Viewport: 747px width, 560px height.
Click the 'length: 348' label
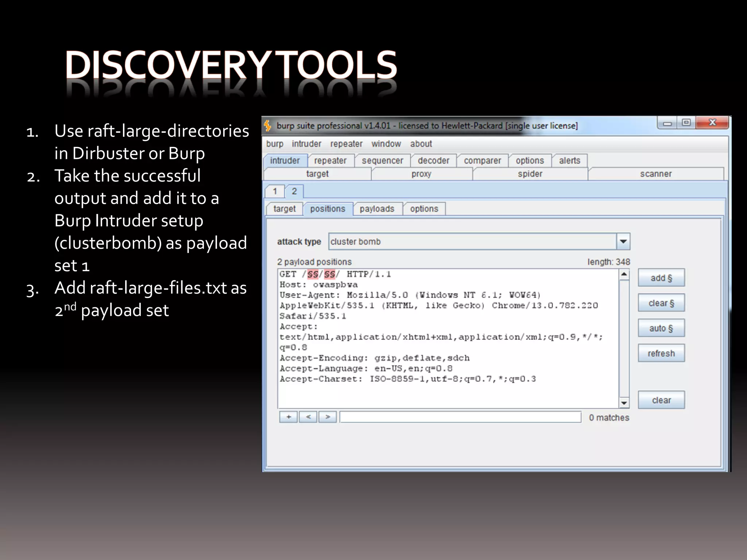609,262
